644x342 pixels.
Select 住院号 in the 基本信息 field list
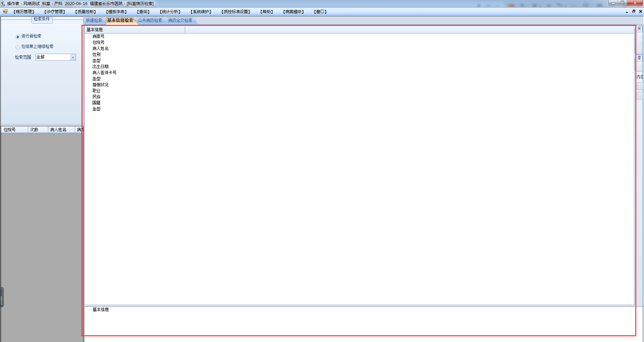pos(99,42)
